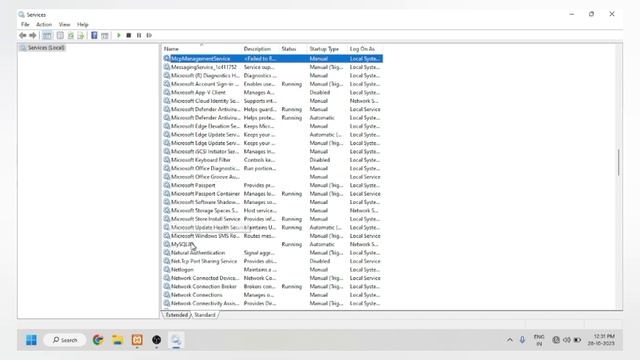640x360 pixels.
Task: Click the gear icon beside Microsoft App-V Client
Action: point(167,92)
